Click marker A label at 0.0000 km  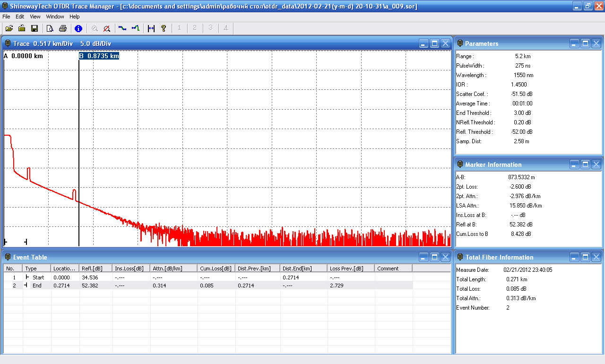tap(24, 56)
